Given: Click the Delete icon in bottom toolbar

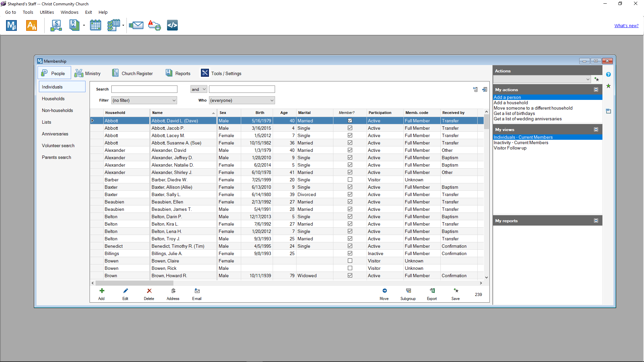Looking at the screenshot, I should (149, 291).
